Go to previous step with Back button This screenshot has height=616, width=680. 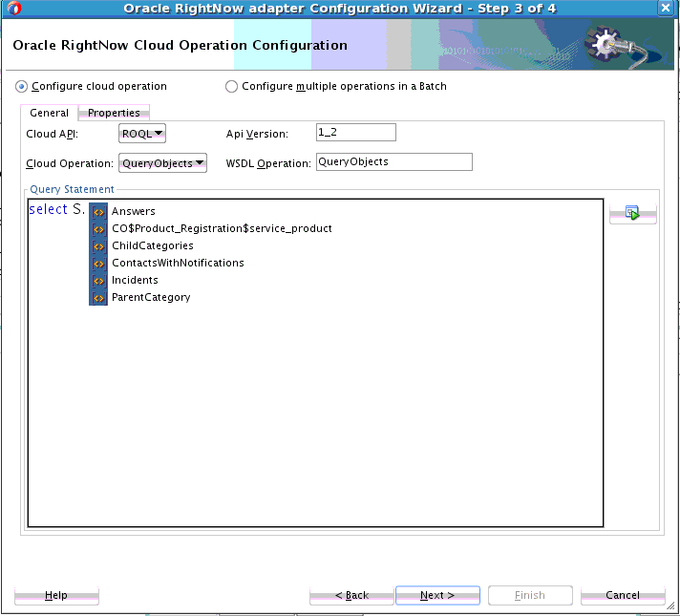coord(351,595)
